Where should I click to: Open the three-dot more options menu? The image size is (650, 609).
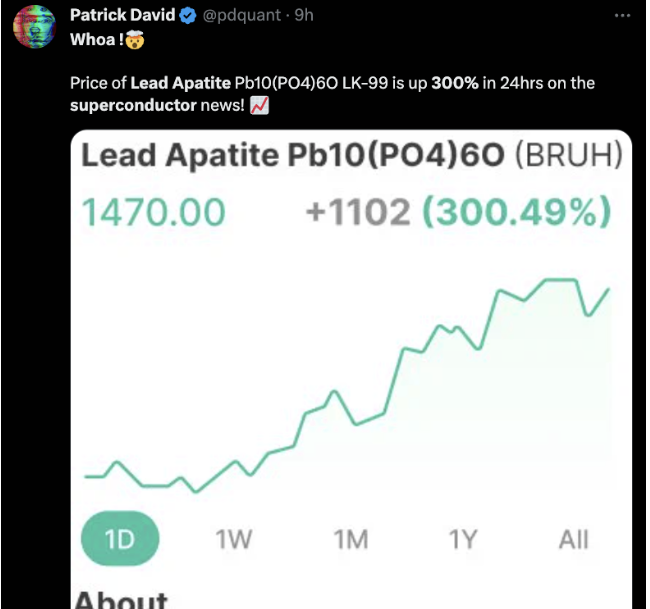pyautogui.click(x=622, y=16)
